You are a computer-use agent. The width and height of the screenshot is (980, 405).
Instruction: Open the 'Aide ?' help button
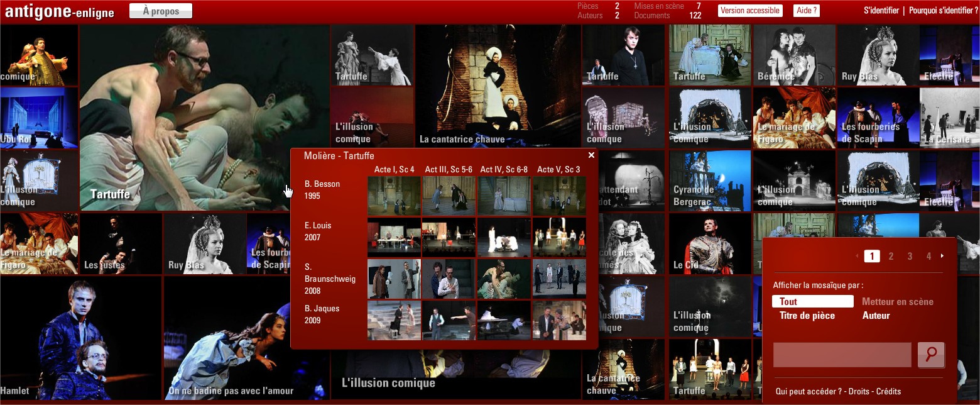click(x=807, y=11)
